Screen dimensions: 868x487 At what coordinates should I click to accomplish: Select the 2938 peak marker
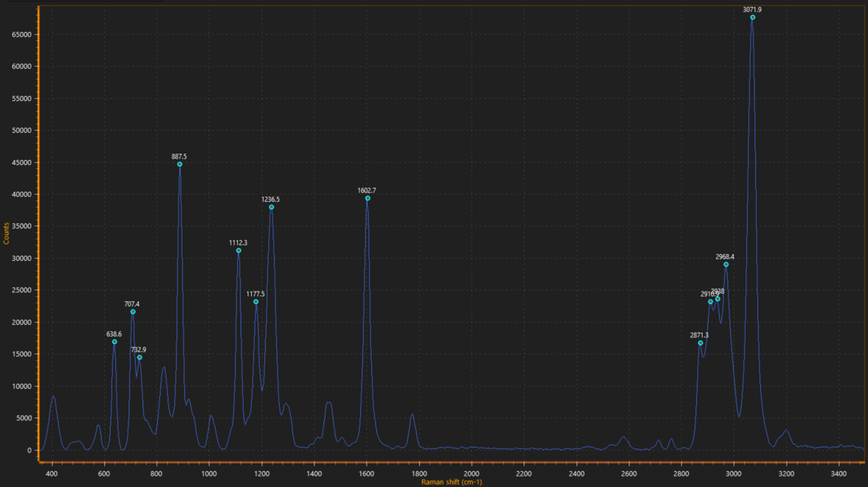pos(718,299)
